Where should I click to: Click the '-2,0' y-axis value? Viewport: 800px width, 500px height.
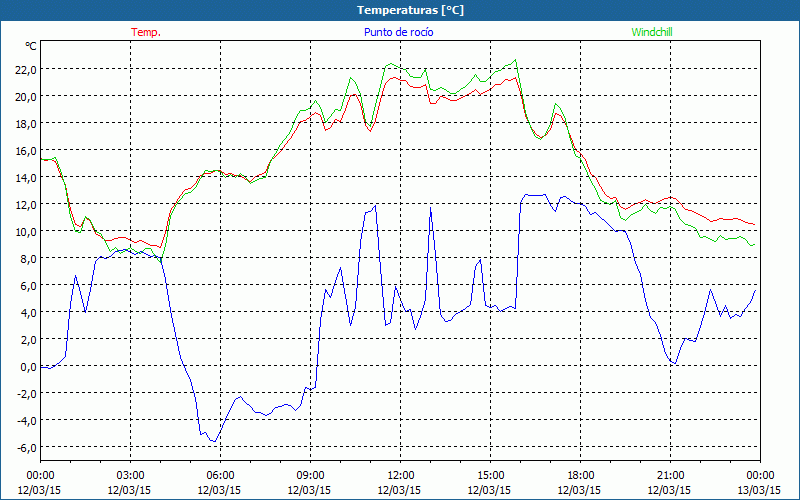[x=26, y=394]
